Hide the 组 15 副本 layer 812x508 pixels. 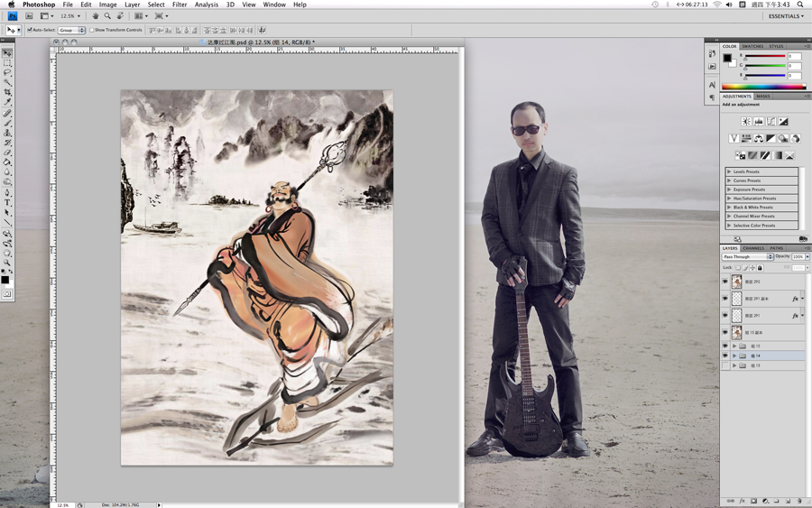(x=725, y=332)
